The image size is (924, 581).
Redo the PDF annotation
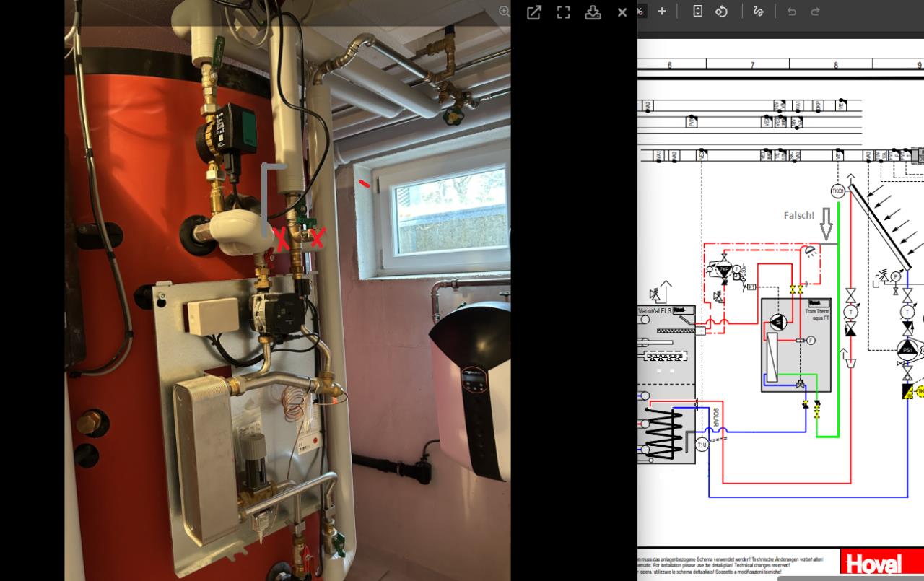click(x=815, y=12)
